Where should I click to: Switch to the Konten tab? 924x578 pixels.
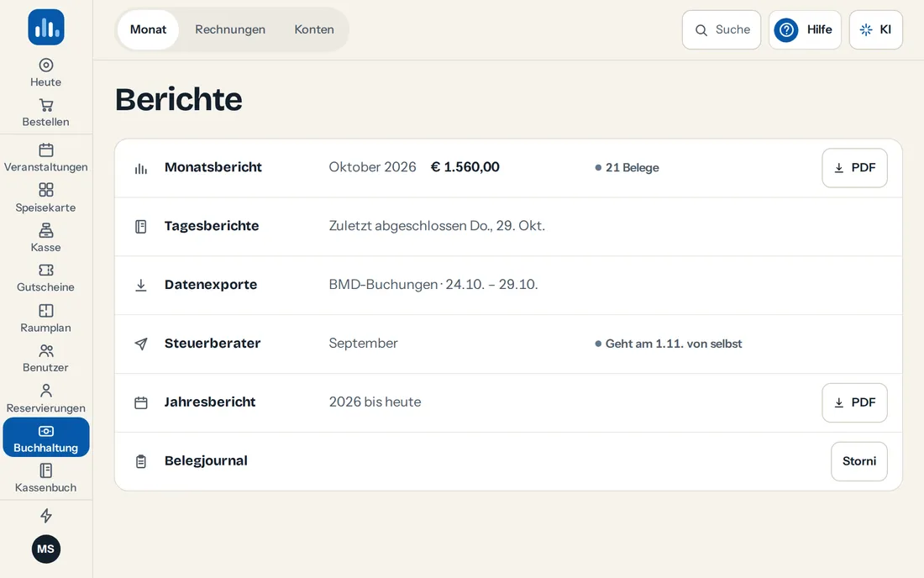tap(314, 29)
